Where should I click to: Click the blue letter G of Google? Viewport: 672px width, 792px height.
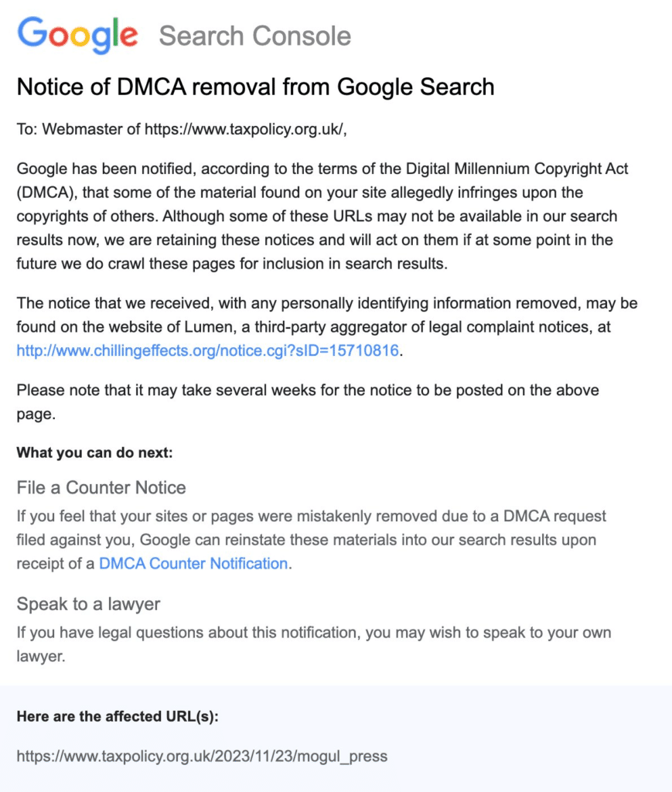click(x=32, y=32)
